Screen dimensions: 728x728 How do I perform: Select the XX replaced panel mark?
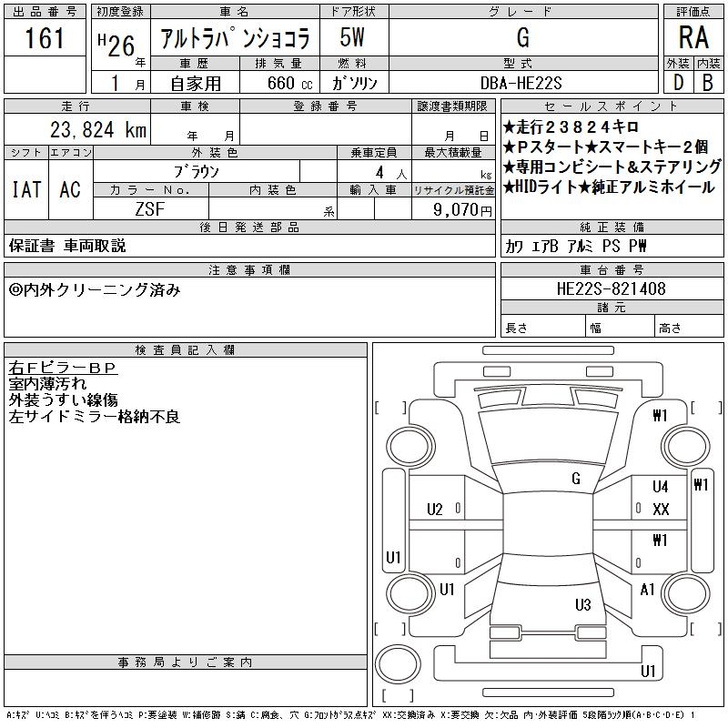(661, 509)
